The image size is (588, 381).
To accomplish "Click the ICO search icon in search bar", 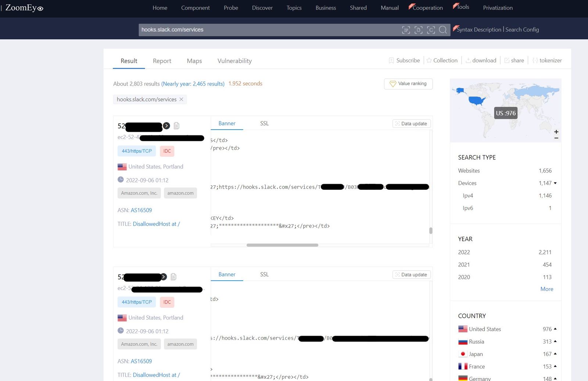I will coord(431,30).
